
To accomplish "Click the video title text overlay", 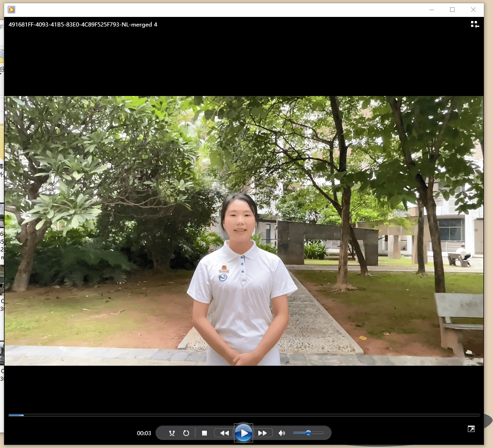I will pyautogui.click(x=83, y=25).
